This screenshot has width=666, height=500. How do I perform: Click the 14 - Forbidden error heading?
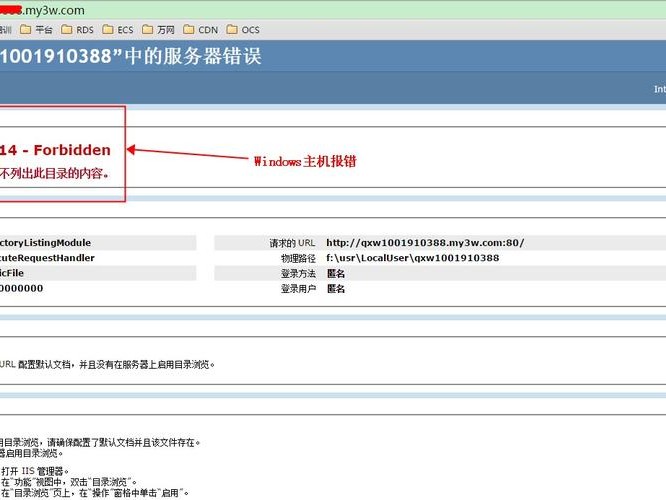(55, 150)
